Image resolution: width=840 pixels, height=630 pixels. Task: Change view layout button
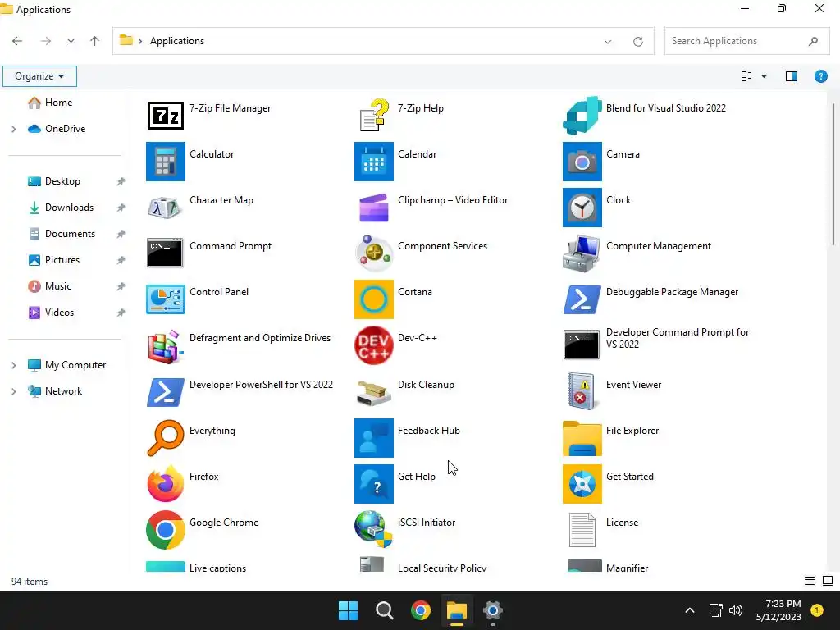(x=746, y=76)
